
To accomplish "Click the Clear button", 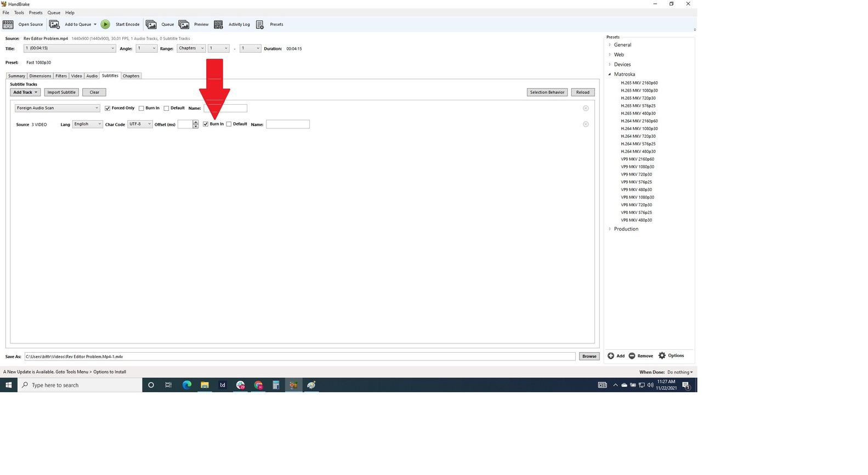I will [94, 92].
